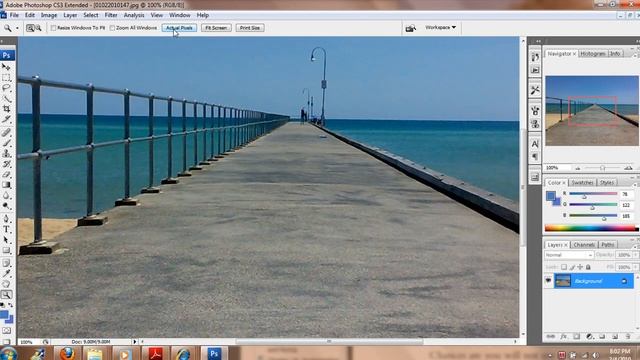Toggle Lock position icon

point(580,267)
